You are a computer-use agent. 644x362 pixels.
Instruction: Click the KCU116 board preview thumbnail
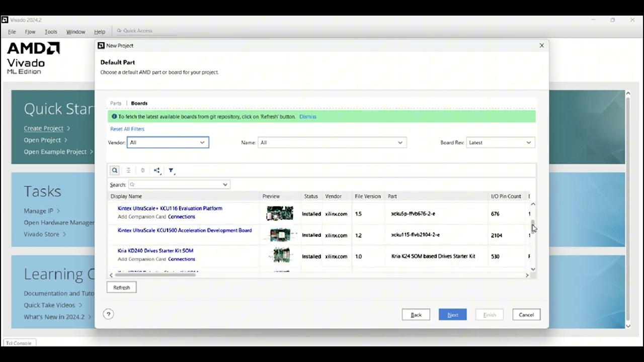point(280,213)
